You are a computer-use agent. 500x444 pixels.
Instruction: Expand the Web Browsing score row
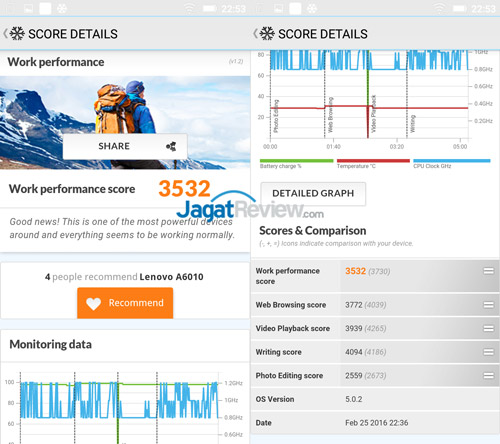(489, 305)
